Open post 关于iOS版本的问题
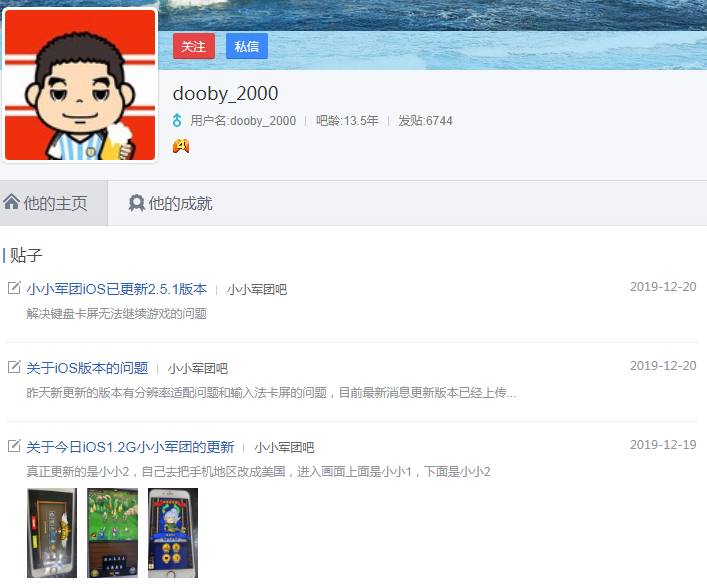 [87, 368]
